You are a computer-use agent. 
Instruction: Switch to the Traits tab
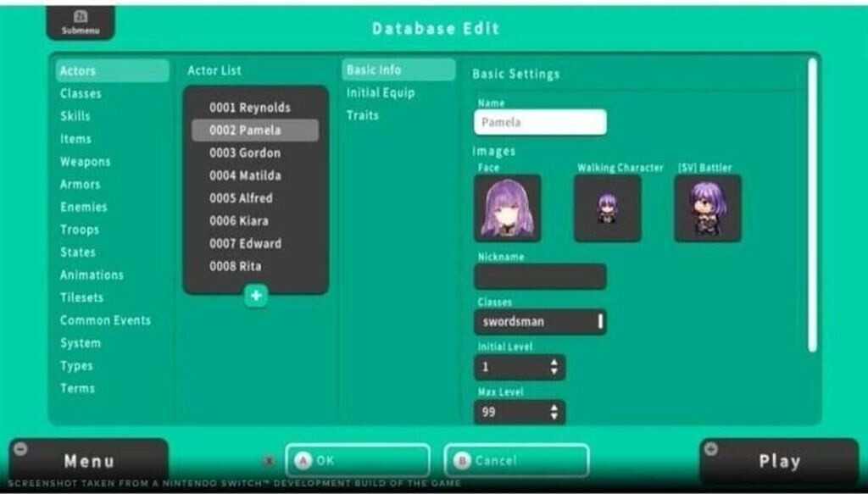363,115
